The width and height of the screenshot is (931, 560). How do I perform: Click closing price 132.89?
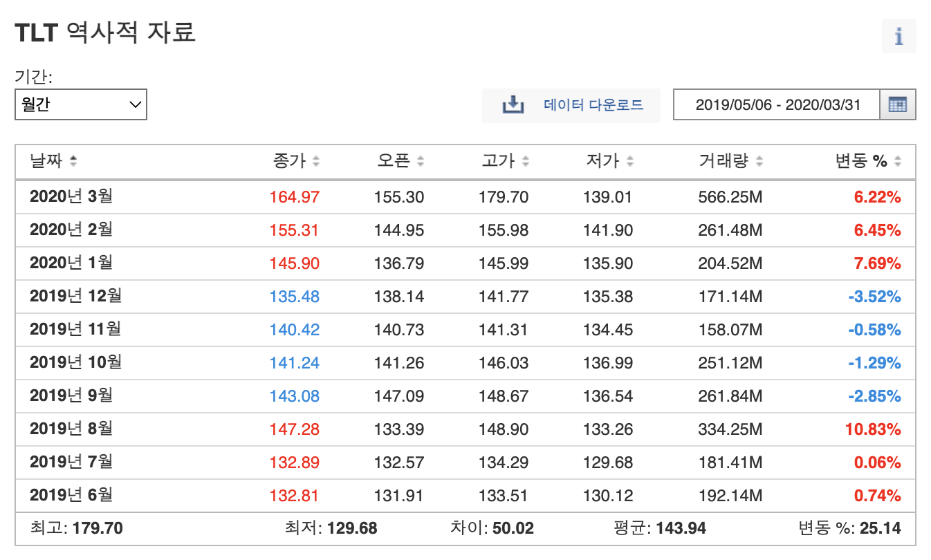(x=295, y=463)
